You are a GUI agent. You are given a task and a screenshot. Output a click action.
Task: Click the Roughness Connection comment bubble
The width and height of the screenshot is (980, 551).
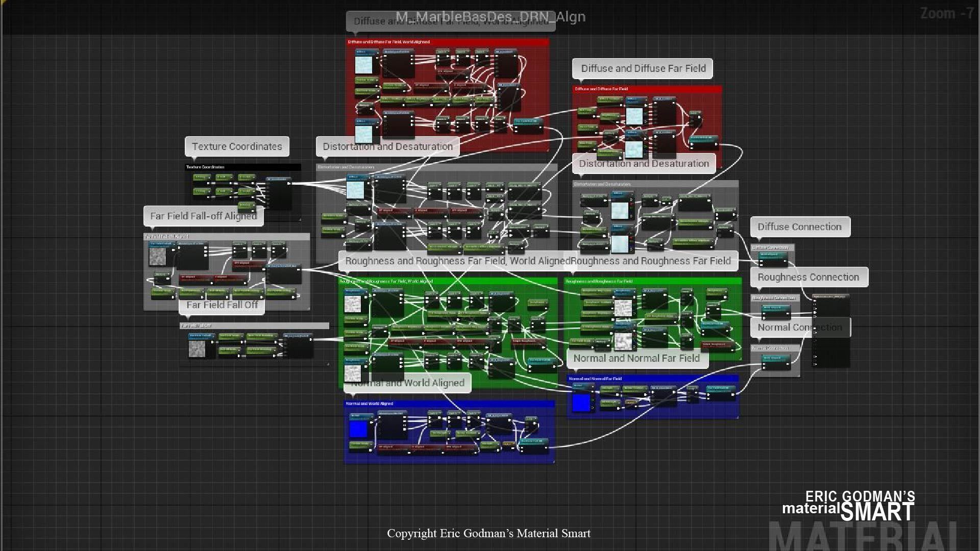808,277
